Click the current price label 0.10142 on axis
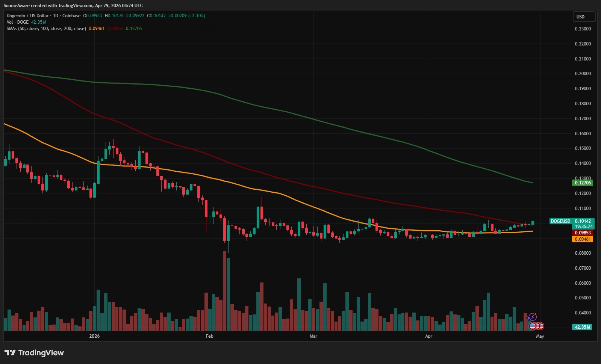Image resolution: width=601 pixels, height=364 pixels. (583, 221)
